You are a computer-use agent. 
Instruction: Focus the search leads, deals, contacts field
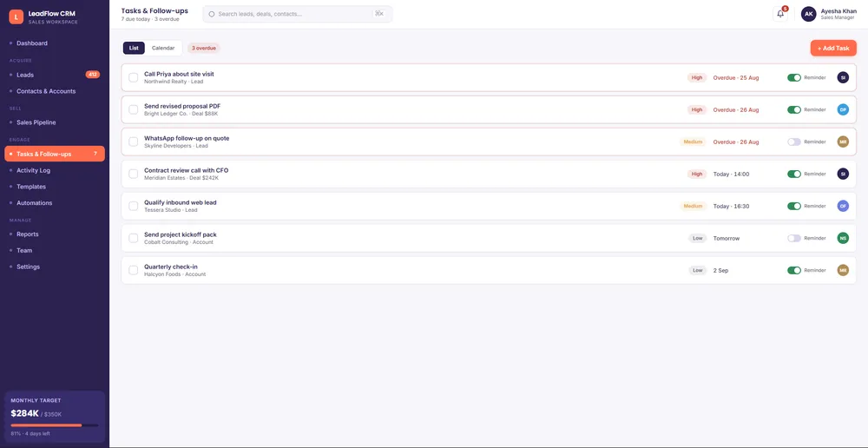point(297,14)
